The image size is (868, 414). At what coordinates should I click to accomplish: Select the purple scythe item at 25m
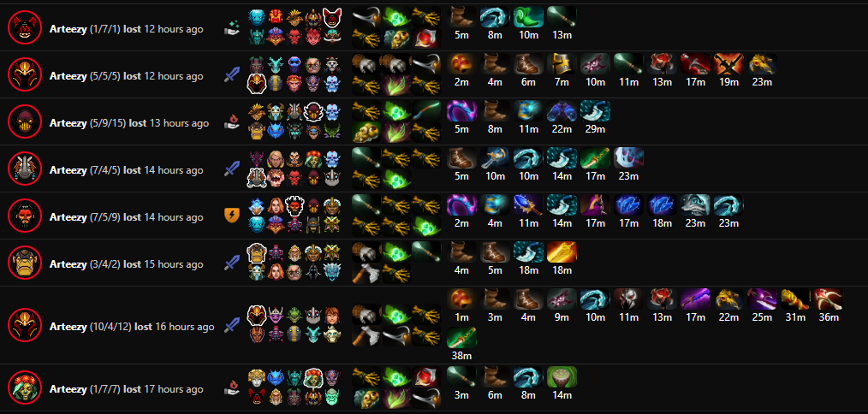(x=761, y=299)
